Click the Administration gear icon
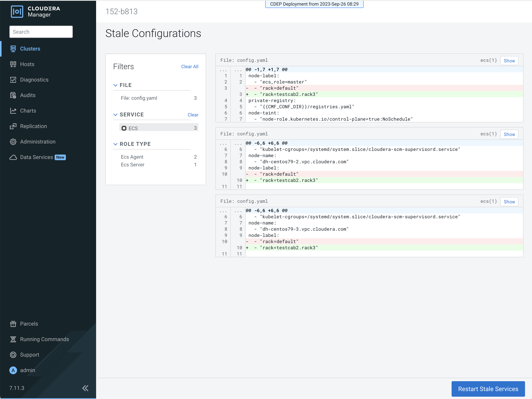Image resolution: width=532 pixels, height=399 pixels. coord(13,142)
